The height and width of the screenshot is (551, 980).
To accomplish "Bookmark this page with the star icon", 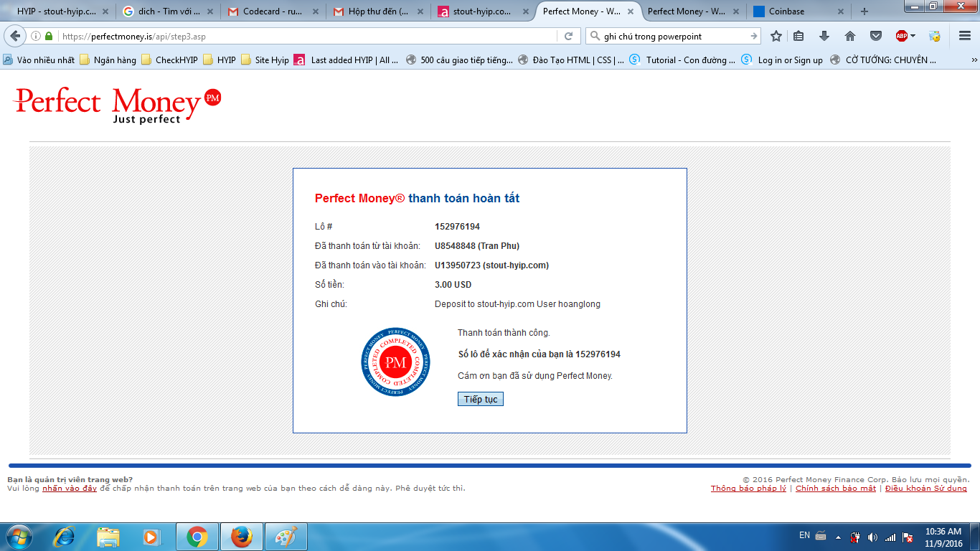I will click(x=776, y=36).
